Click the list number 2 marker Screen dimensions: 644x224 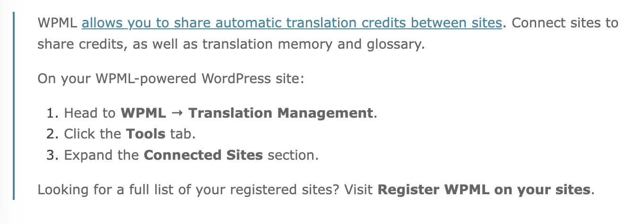51,134
